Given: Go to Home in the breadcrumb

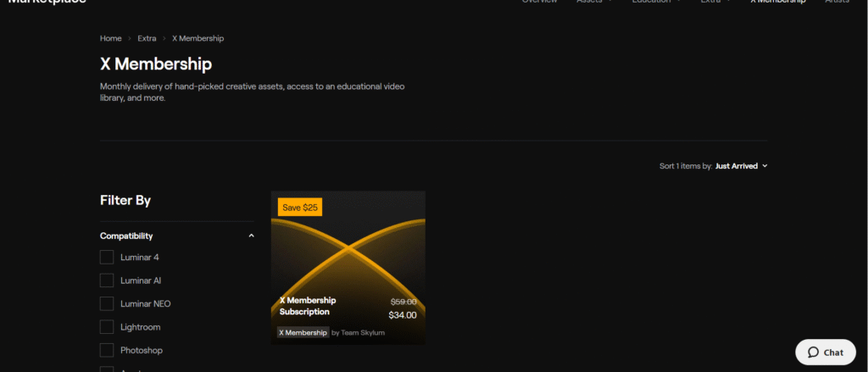Looking at the screenshot, I should tap(111, 38).
